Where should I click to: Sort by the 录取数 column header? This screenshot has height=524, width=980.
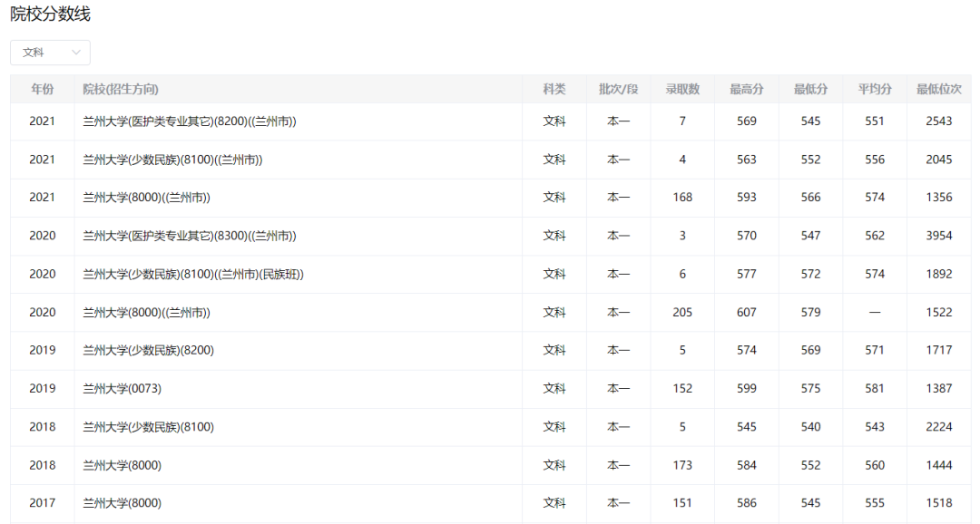tap(682, 89)
